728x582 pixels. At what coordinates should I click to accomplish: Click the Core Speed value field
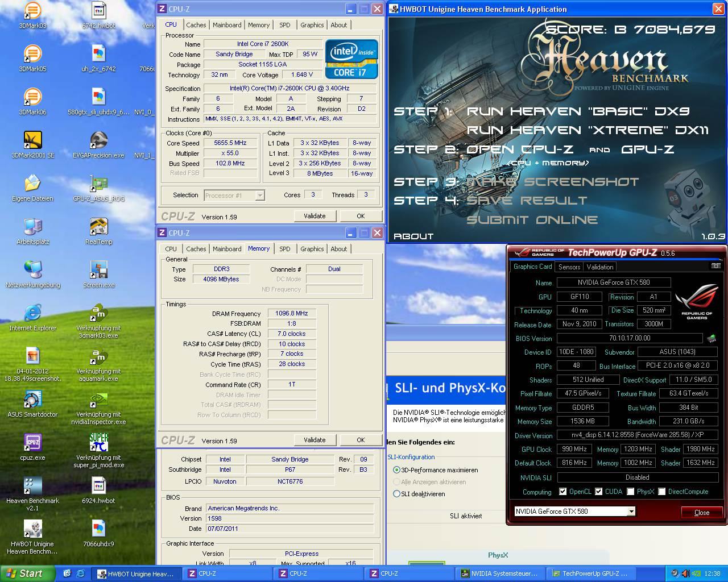coord(230,143)
